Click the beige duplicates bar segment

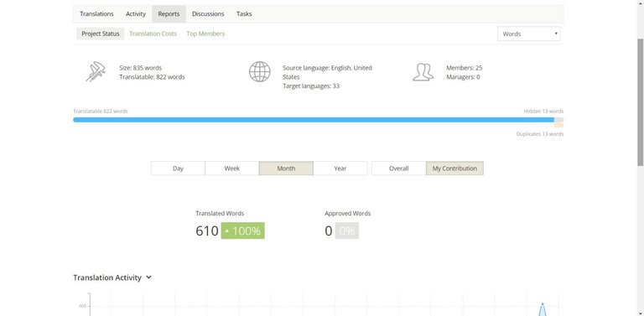coord(559,125)
